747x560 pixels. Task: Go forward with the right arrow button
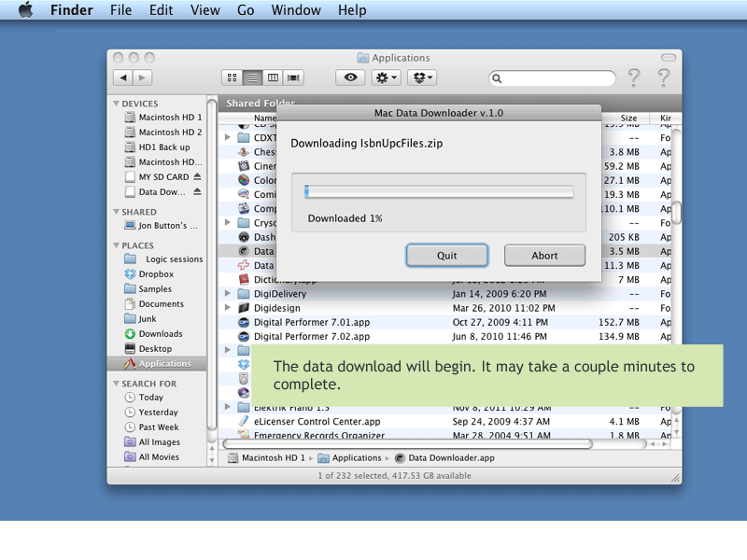(143, 77)
